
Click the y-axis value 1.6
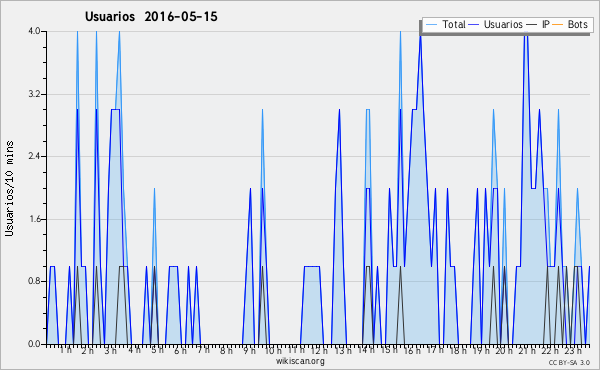pyautogui.click(x=34, y=219)
